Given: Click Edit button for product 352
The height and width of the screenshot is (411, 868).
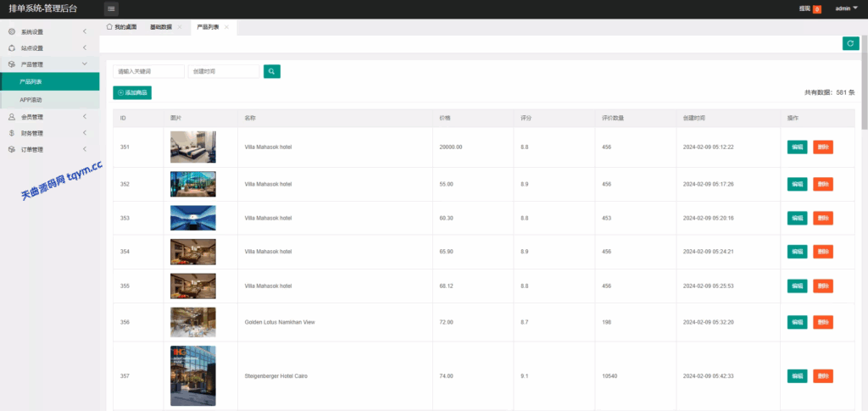Looking at the screenshot, I should coord(797,184).
